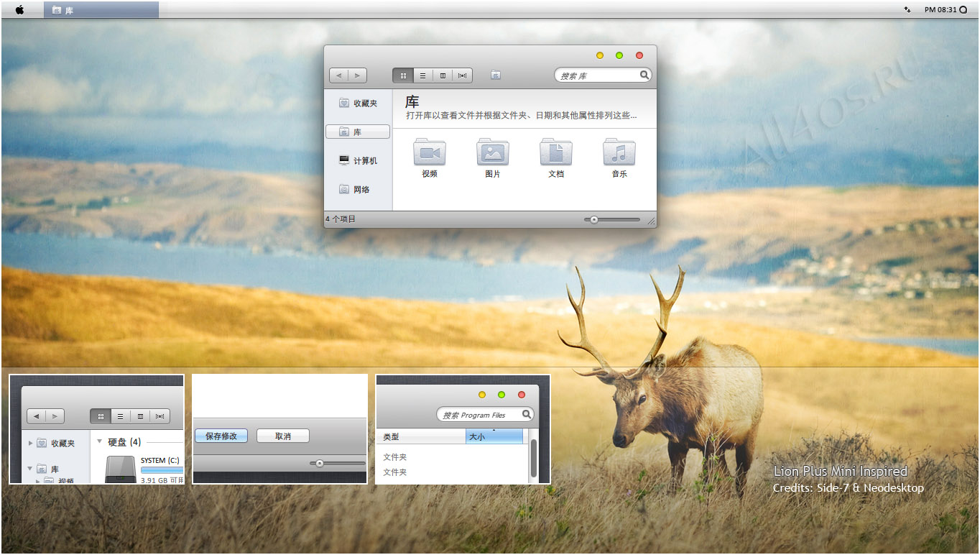Screen dimensions: 980x555
Task: Select the SYSTEM (C:) drive icon
Action: pos(119,469)
